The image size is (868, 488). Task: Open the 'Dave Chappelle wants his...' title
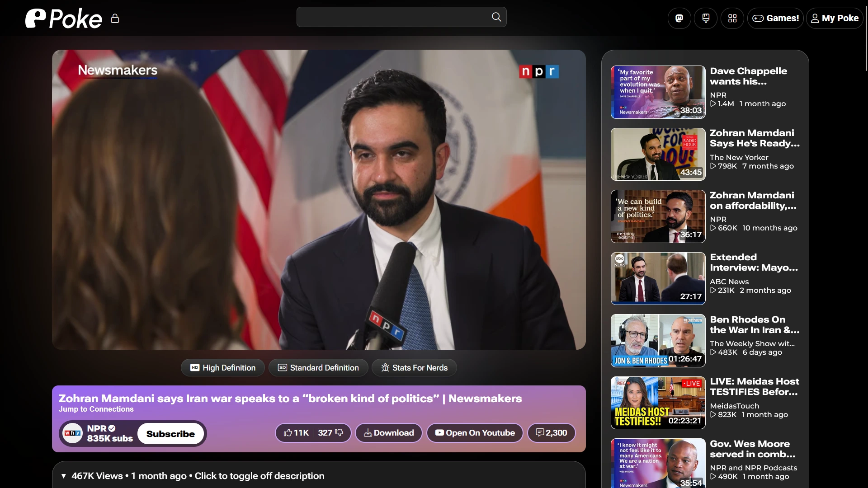748,76
